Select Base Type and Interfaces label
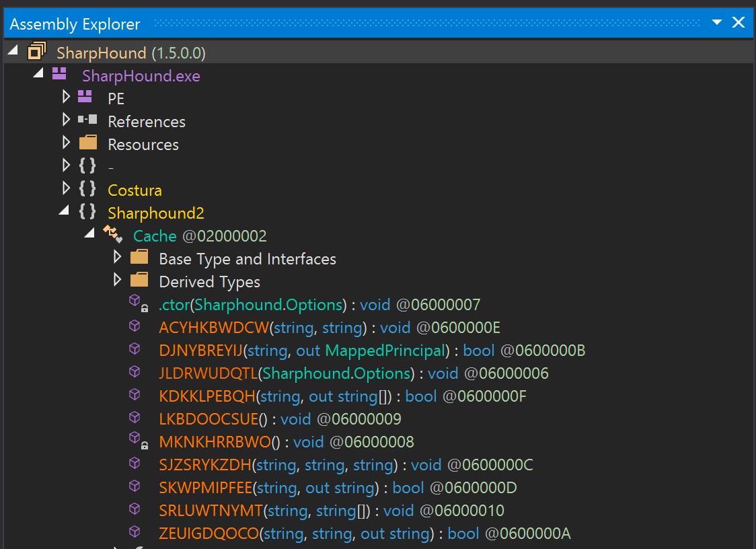Image resolution: width=756 pixels, height=549 pixels. 248,258
